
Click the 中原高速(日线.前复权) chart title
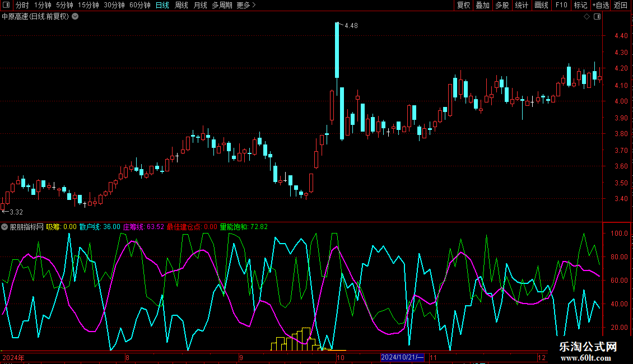[x=35, y=17]
